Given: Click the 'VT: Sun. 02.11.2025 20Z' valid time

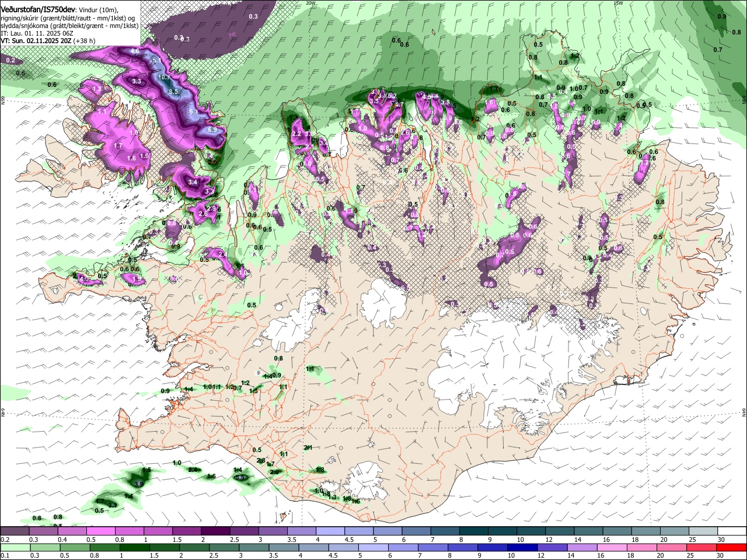Looking at the screenshot, I should (35, 41).
